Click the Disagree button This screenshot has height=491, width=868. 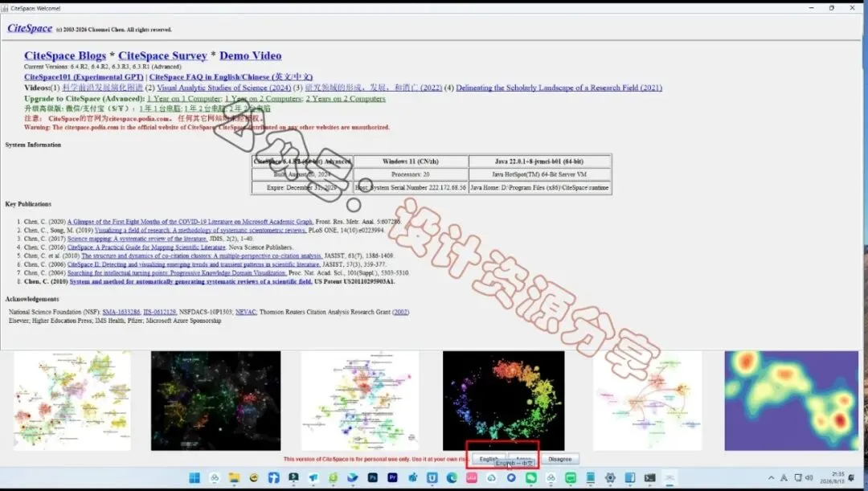click(559, 459)
